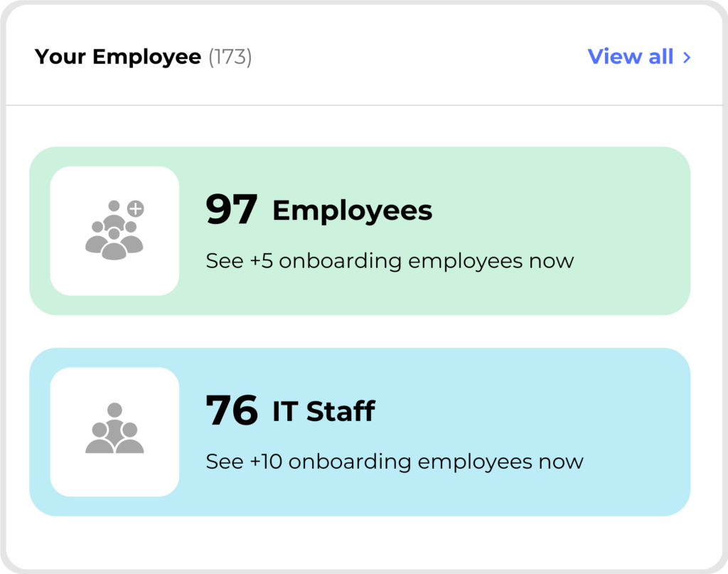Open "See +5 onboarding employees now"

390,261
